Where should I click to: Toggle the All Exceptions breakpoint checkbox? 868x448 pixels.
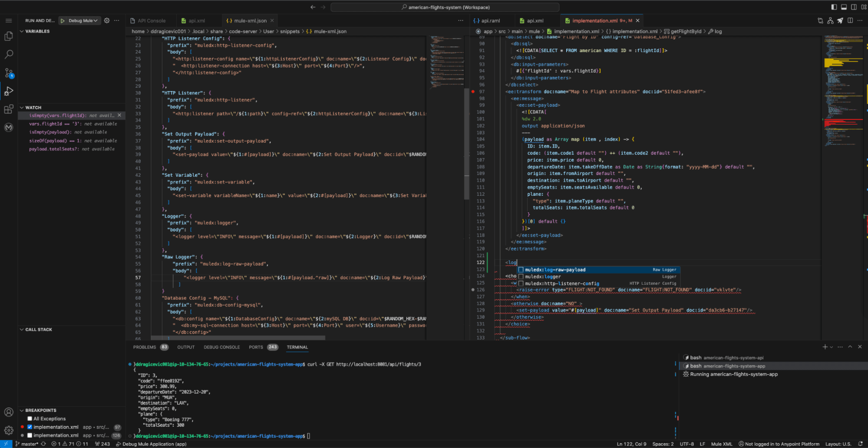[30, 418]
